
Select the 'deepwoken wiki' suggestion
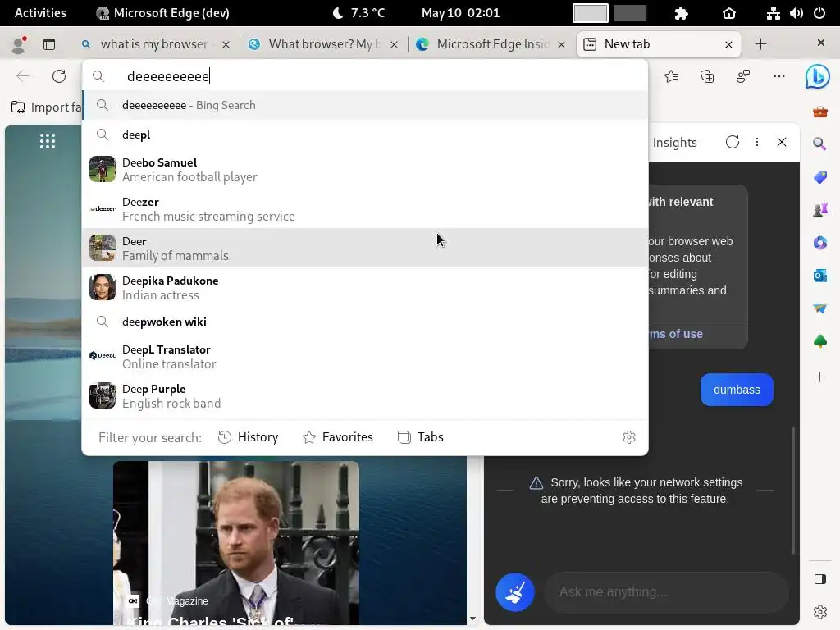tap(365, 322)
